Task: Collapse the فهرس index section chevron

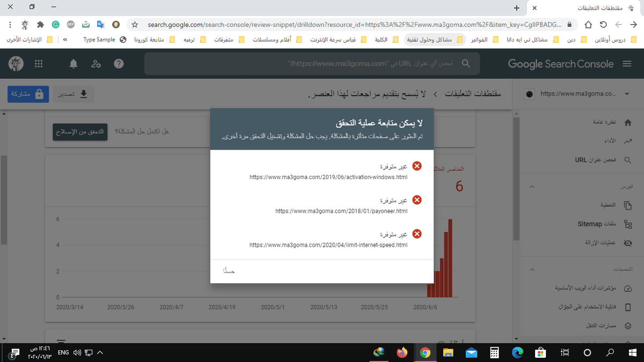Action: [532, 187]
